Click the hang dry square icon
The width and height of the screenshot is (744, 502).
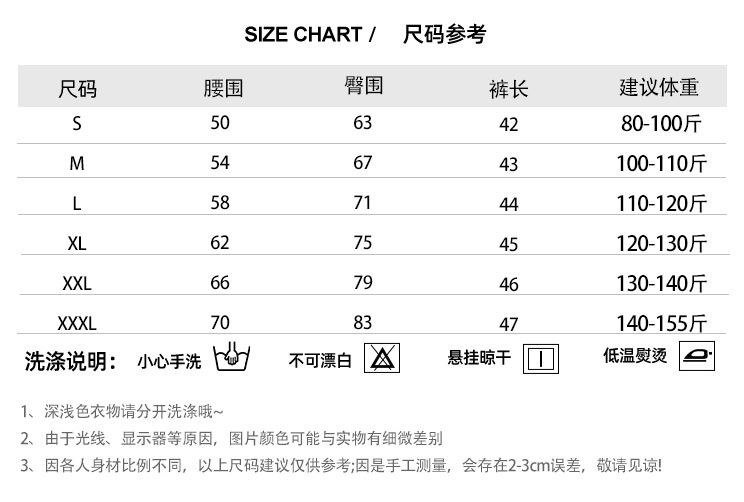pyautogui.click(x=541, y=358)
